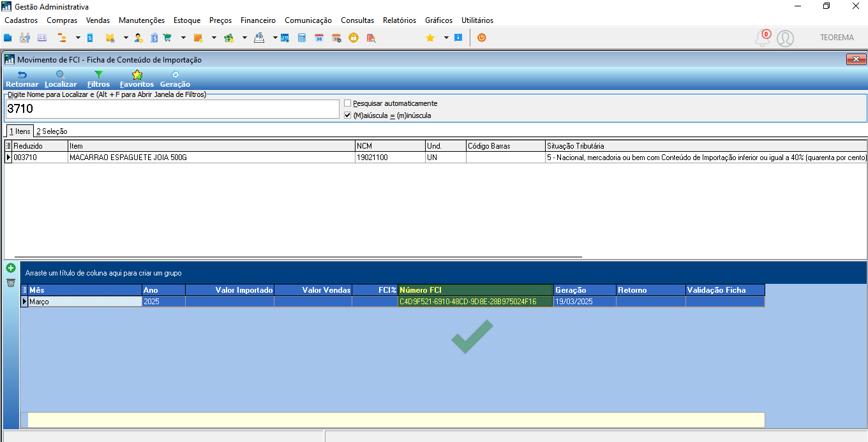Image resolution: width=868 pixels, height=442 pixels.
Task: Click the blue S document icon
Action: coord(90,38)
